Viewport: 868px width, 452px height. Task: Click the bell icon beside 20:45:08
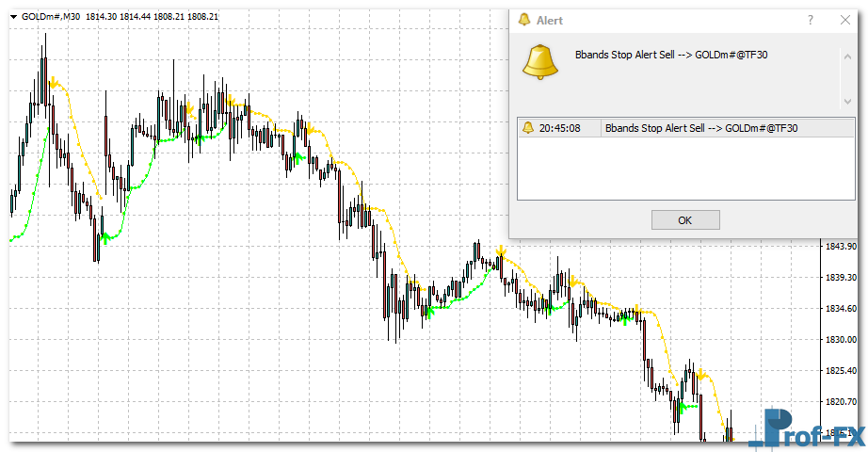coord(528,128)
